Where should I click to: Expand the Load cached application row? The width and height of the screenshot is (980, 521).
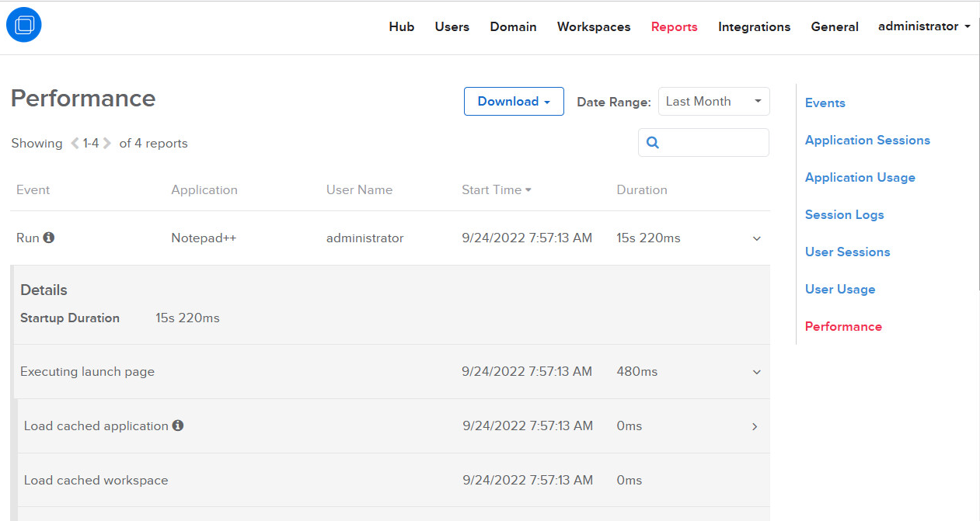pos(755,426)
